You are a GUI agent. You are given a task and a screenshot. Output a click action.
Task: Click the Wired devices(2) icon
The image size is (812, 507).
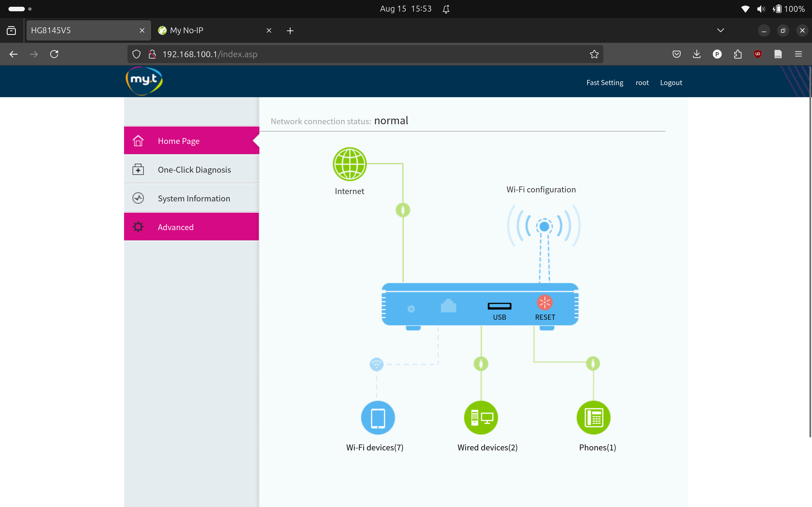pos(480,417)
